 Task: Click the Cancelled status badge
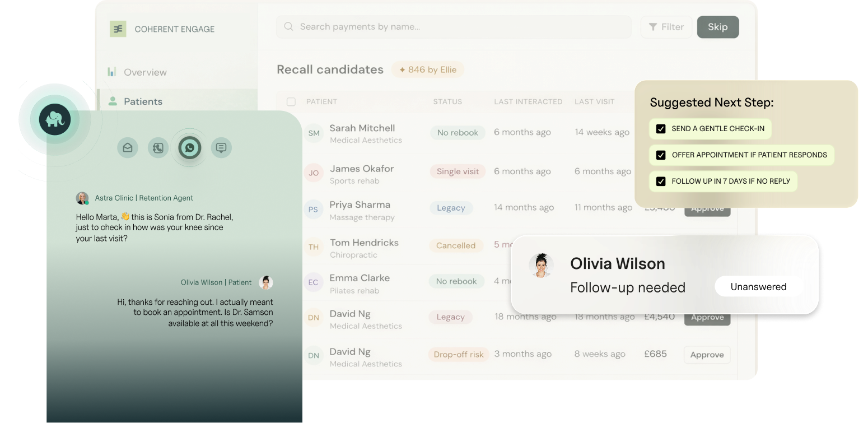click(455, 245)
